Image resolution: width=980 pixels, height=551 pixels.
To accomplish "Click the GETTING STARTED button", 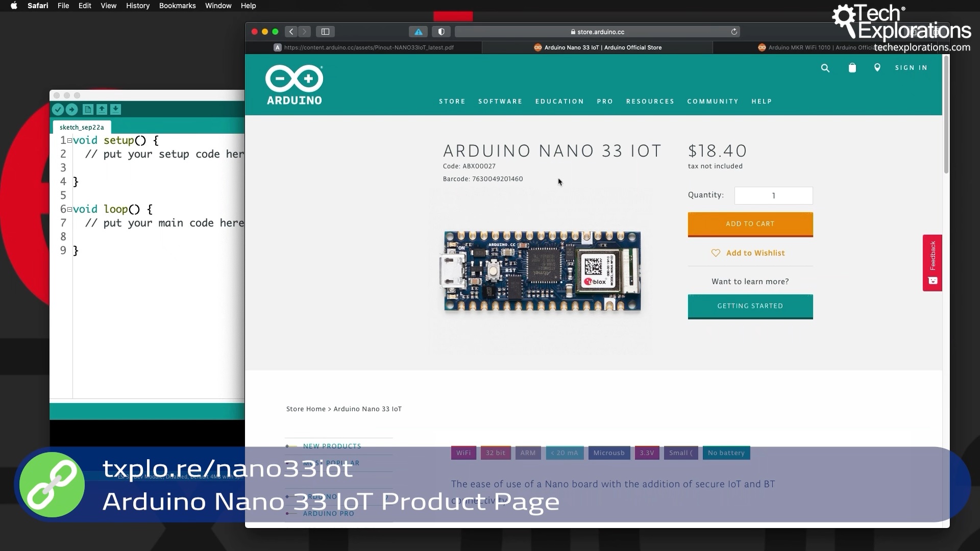I will [x=750, y=306].
